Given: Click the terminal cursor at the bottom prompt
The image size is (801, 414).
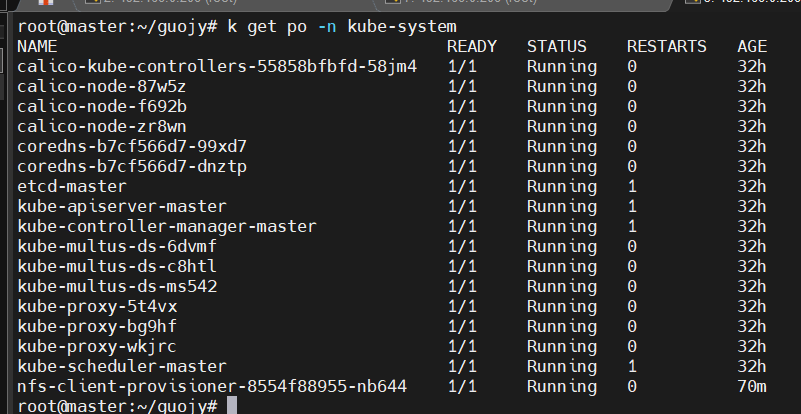Looking at the screenshot, I should (x=232, y=406).
